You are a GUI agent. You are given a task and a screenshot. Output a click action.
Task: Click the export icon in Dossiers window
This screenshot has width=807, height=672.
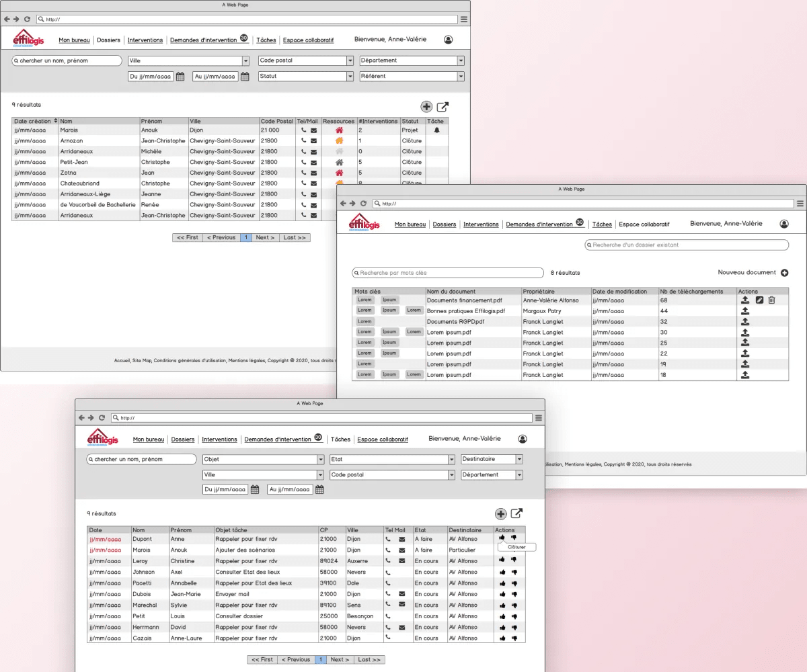click(x=443, y=107)
